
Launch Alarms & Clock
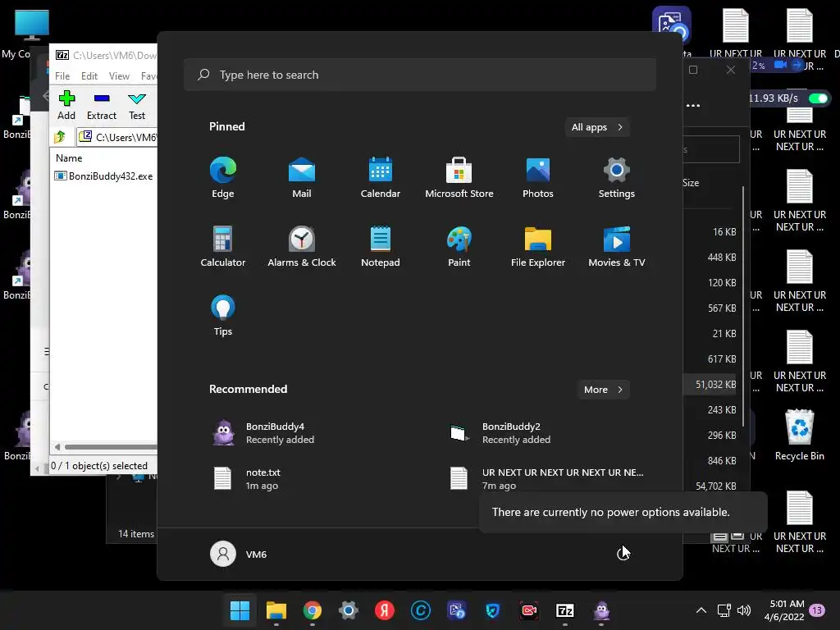coord(302,246)
